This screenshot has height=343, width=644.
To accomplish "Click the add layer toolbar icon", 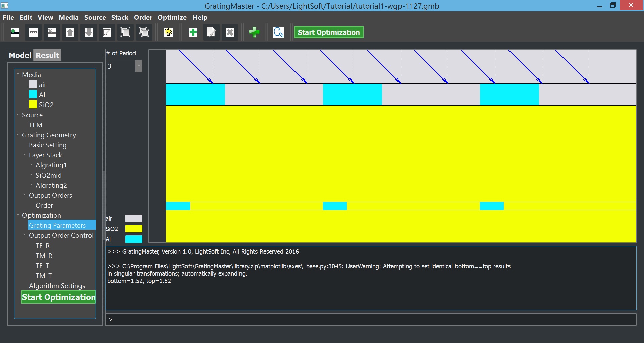I will (15, 32).
